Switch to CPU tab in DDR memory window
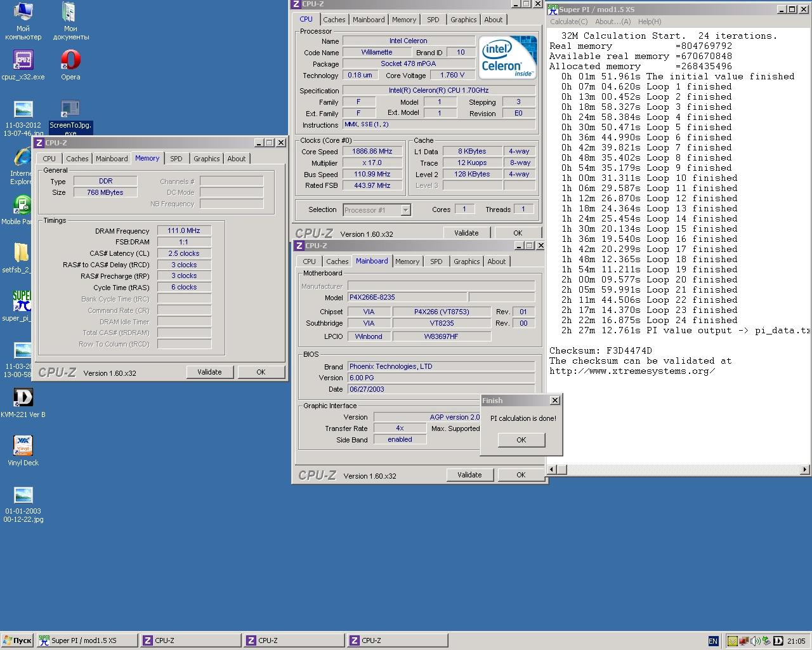 coord(49,159)
